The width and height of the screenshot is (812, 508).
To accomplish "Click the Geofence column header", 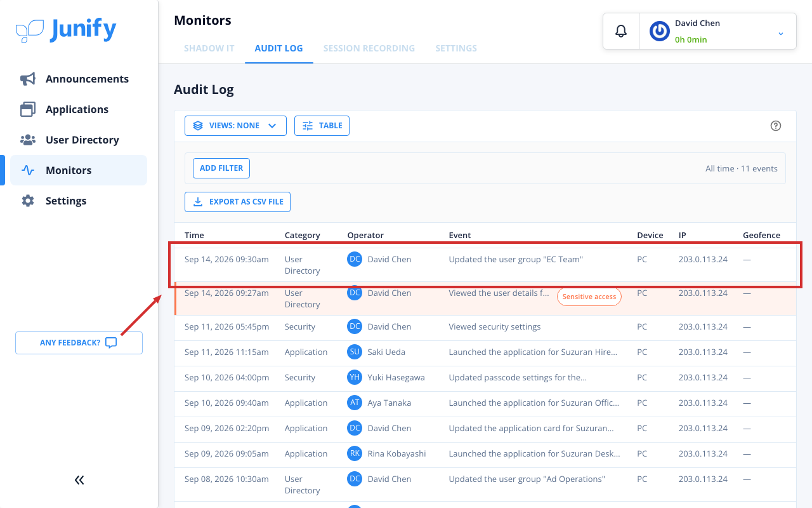I will tap(761, 235).
